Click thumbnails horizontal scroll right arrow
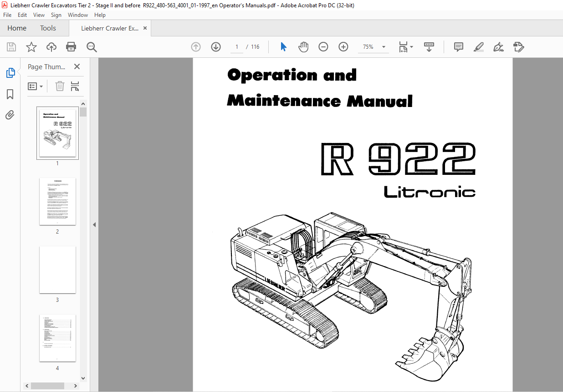Image resolution: width=563 pixels, height=392 pixels. (77, 386)
